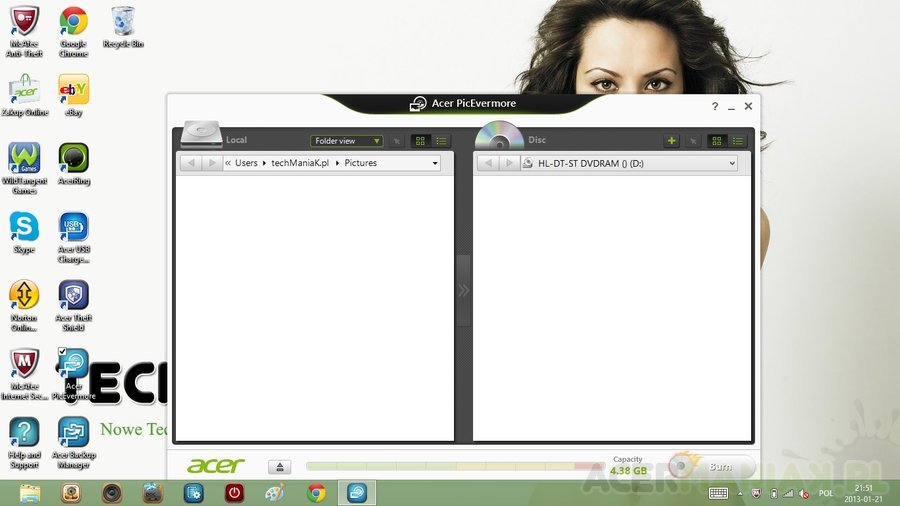The image size is (900, 506).
Task: Open the Folder view dropdown
Action: pyautogui.click(x=346, y=141)
